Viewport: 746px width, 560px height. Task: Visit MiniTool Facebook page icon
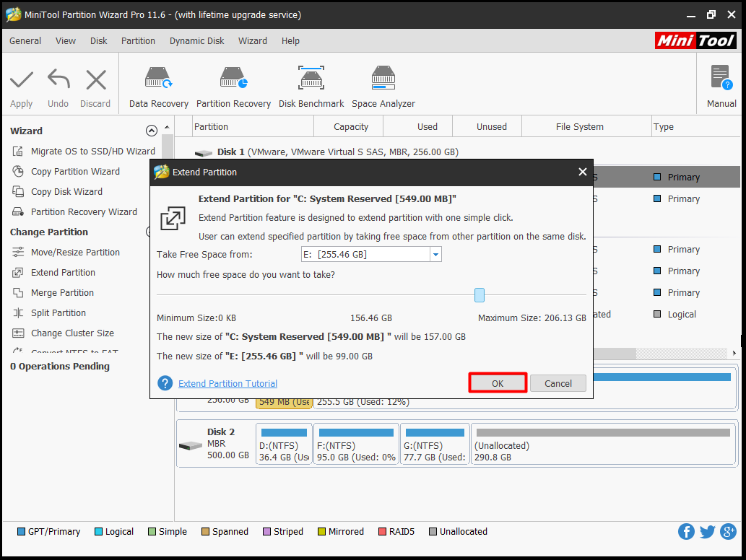686,532
